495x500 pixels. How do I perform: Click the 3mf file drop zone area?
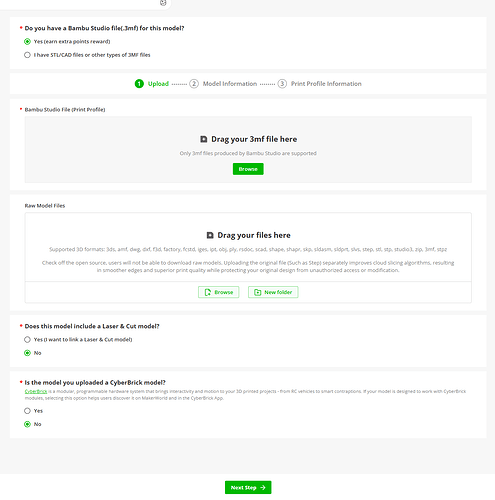click(x=248, y=149)
